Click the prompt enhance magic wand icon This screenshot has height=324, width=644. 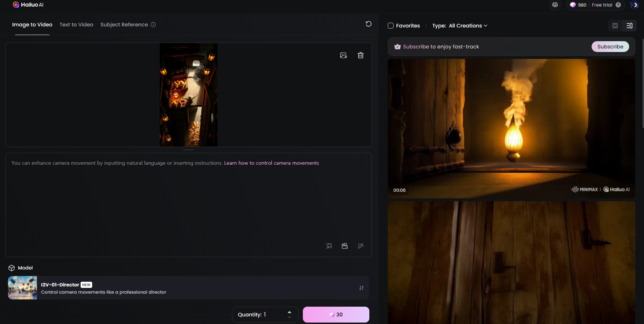[329, 246]
